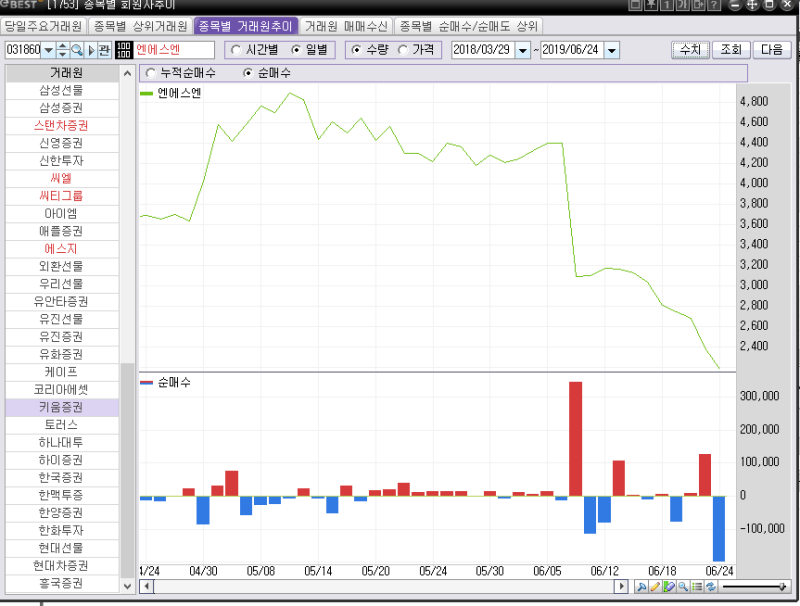
Task: Click the broker list scroll down arrow
Action: coord(128,586)
